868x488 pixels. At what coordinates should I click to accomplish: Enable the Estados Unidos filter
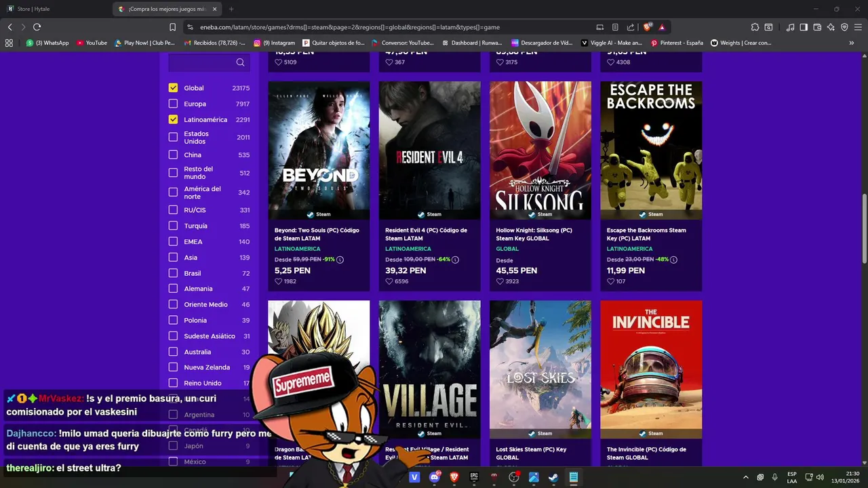coord(173,137)
